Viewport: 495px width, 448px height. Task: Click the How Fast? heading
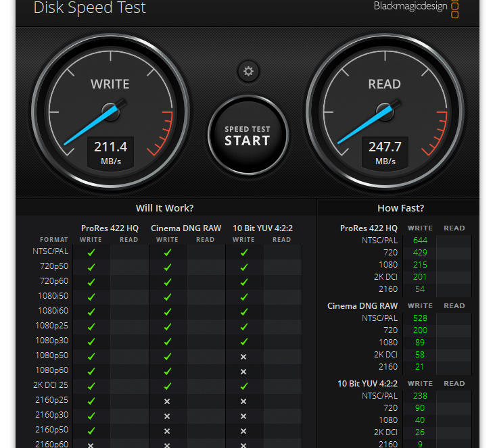pos(400,208)
